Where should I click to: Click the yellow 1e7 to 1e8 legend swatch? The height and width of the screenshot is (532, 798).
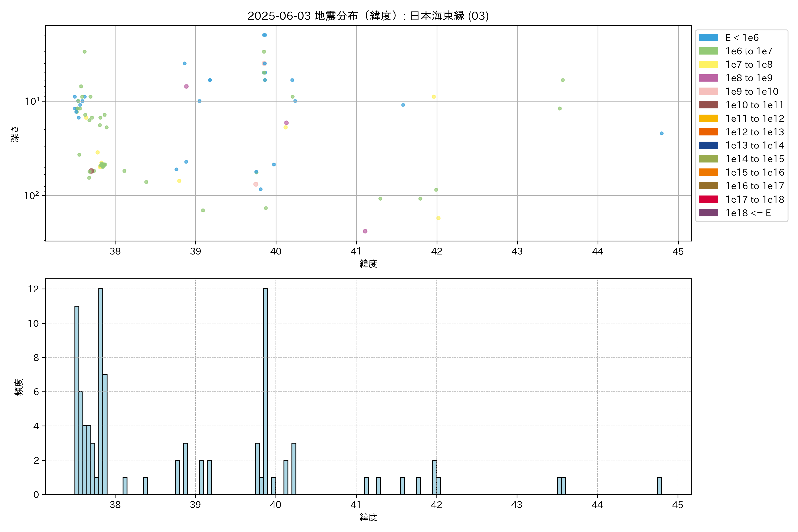pyautogui.click(x=708, y=65)
